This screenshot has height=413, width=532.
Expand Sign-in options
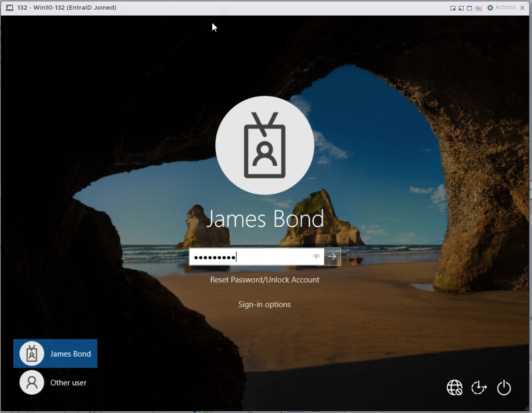pyautogui.click(x=264, y=304)
